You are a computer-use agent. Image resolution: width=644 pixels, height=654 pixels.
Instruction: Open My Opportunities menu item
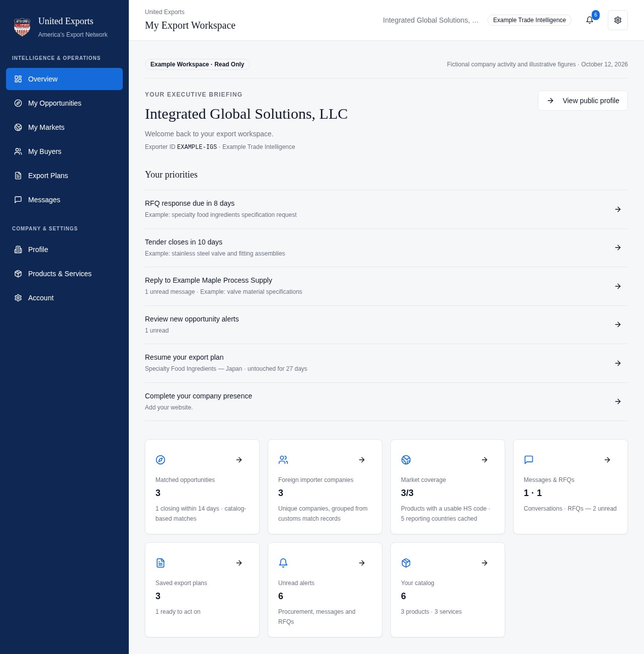point(64,103)
